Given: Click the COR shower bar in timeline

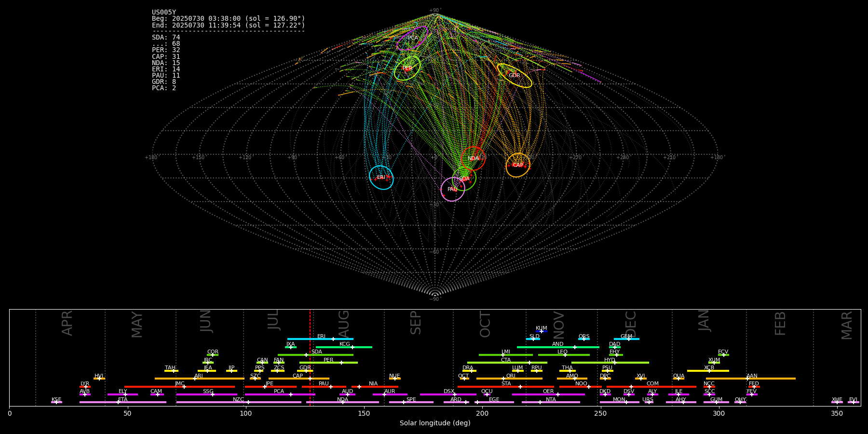Looking at the screenshot, I should [x=213, y=355].
